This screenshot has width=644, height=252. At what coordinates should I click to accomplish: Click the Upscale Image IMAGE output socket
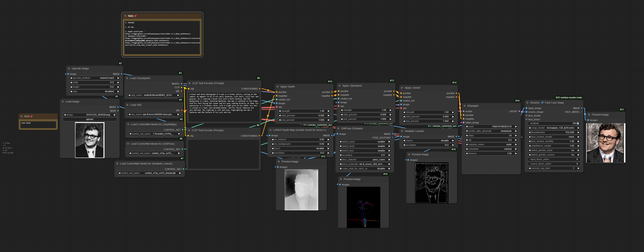121,74
